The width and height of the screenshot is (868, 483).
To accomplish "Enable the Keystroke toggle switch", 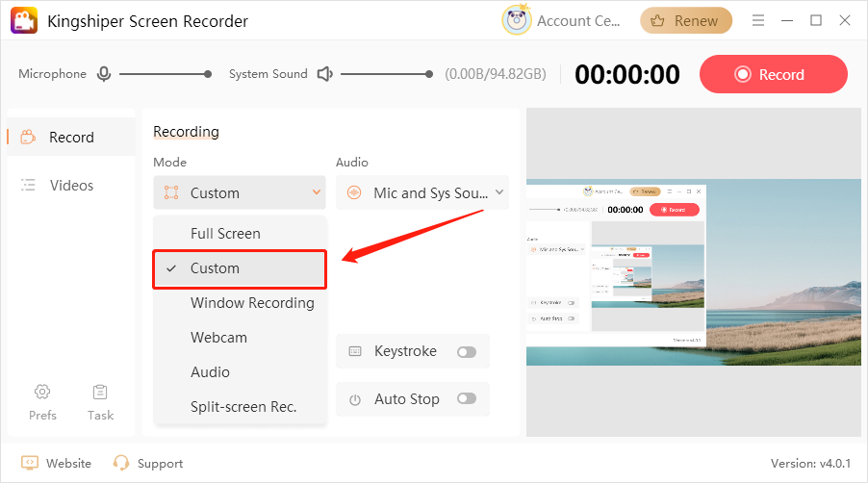I will (x=467, y=352).
